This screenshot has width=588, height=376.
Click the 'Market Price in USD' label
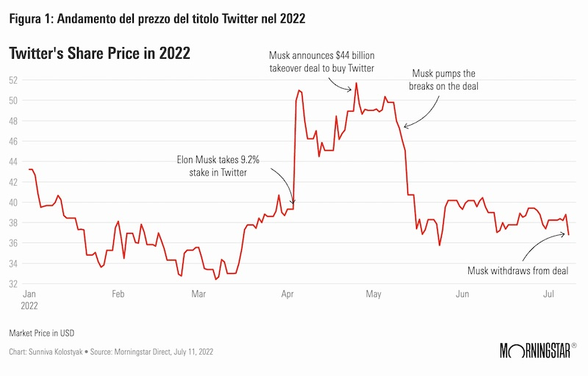[43, 333]
